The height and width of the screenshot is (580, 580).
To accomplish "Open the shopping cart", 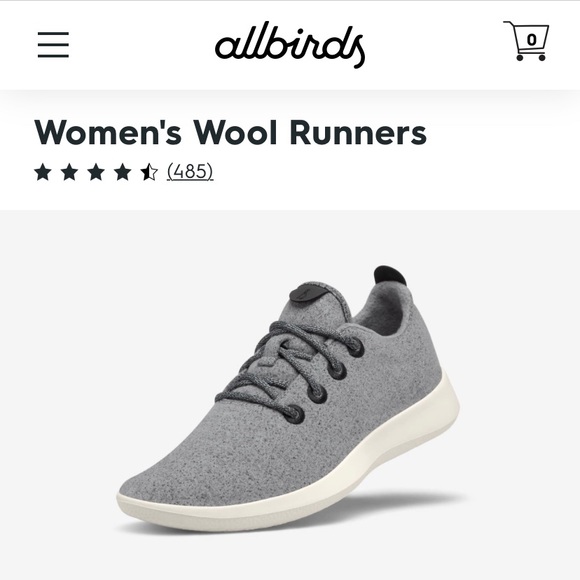I will pyautogui.click(x=526, y=41).
